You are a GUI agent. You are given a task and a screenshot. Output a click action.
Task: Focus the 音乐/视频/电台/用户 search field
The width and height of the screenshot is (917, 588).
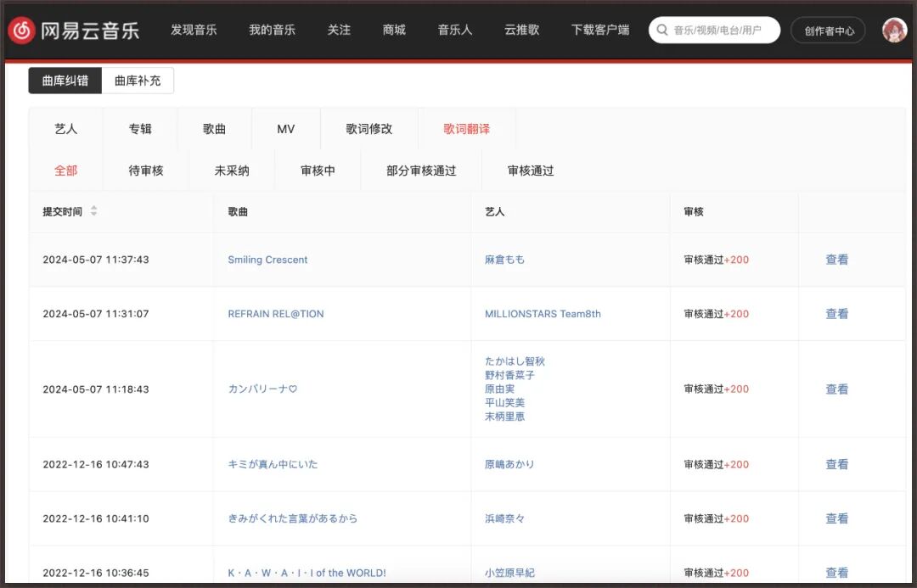coord(714,30)
